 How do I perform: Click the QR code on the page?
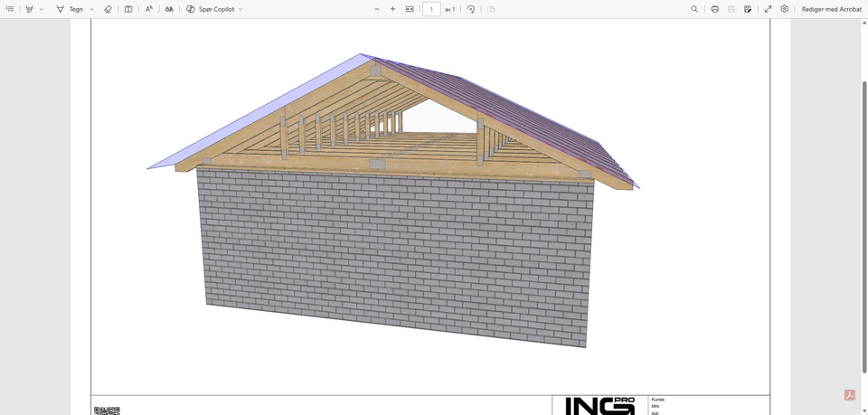pos(107,410)
